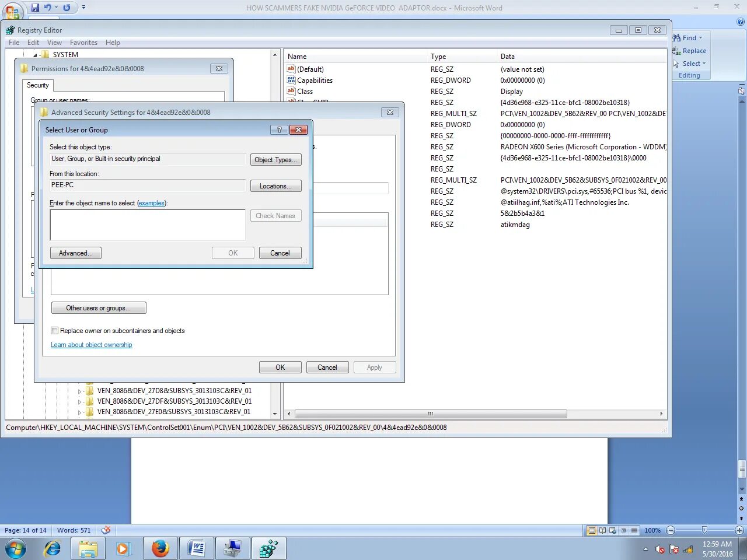Click the Undo arrow icon in Word
The height and width of the screenshot is (560, 747).
coord(47,8)
